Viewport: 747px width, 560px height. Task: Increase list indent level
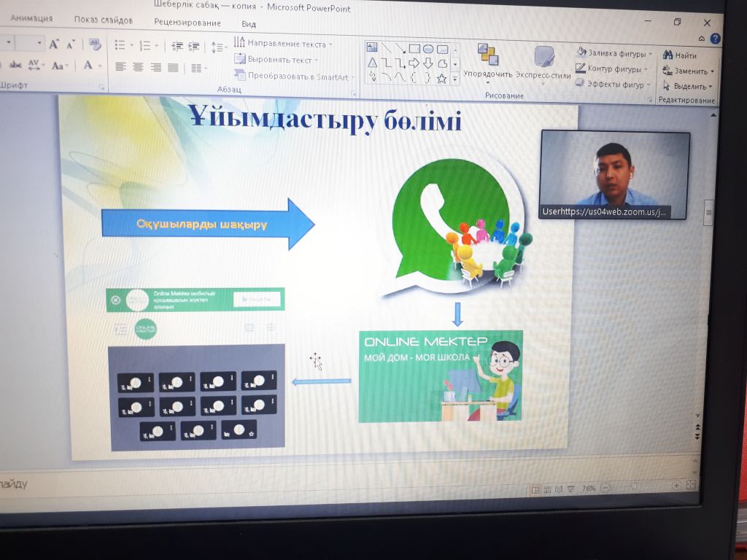pyautogui.click(x=194, y=46)
